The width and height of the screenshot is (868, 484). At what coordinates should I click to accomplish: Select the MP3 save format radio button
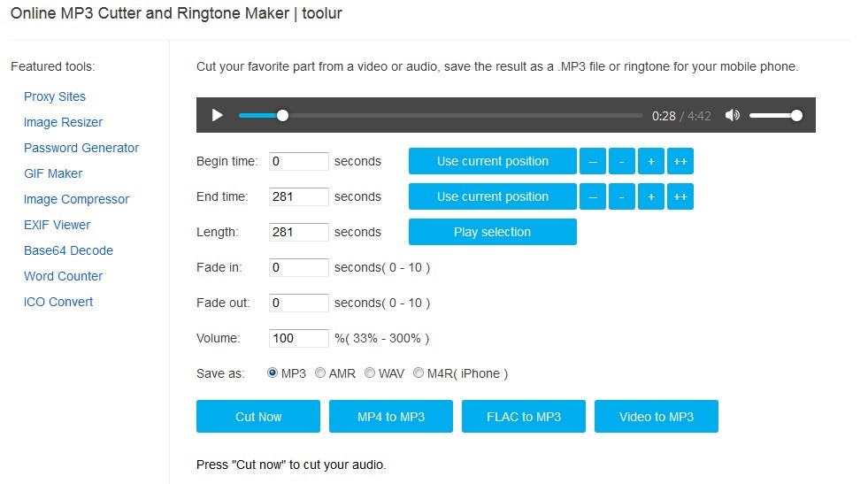pyautogui.click(x=273, y=373)
